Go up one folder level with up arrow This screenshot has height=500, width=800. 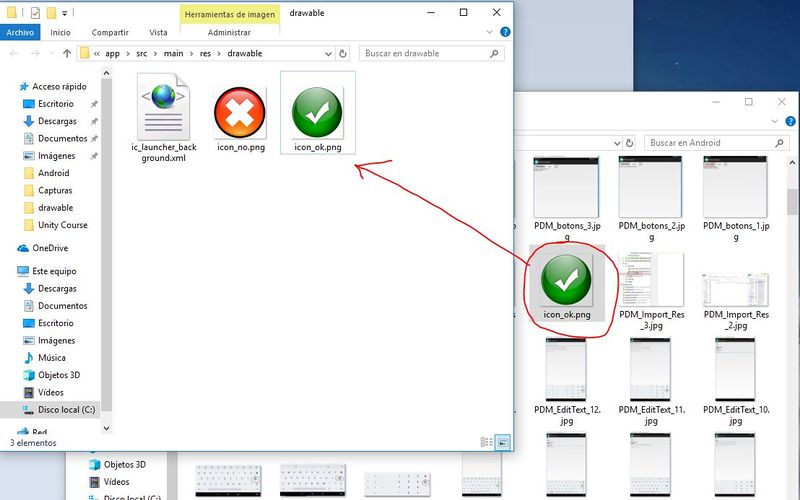click(x=67, y=53)
